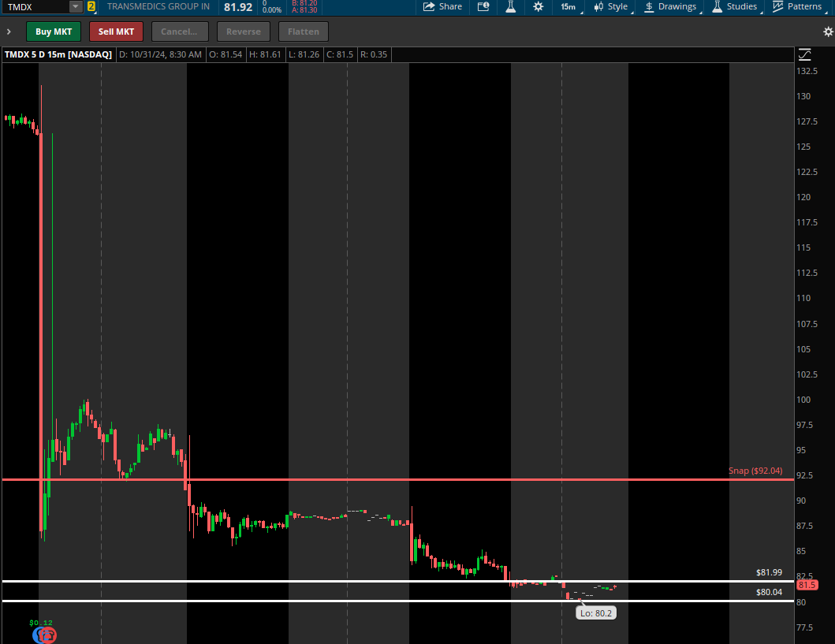Click the date readout 'D: 10/31/24, 8:30 AM'
Image resolution: width=835 pixels, height=644 pixels.
click(160, 54)
